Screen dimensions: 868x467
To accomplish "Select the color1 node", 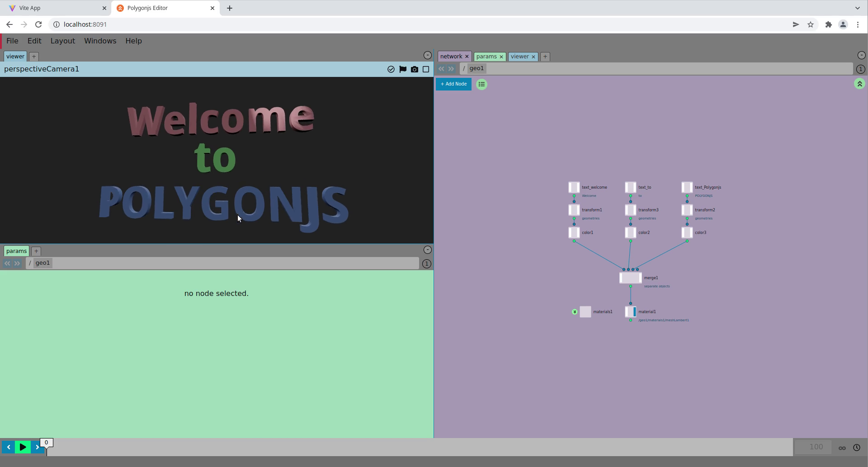I will tap(574, 233).
